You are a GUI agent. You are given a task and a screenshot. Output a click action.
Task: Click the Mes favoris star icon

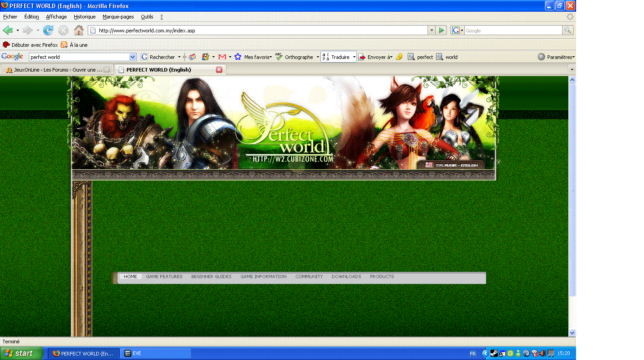click(238, 57)
